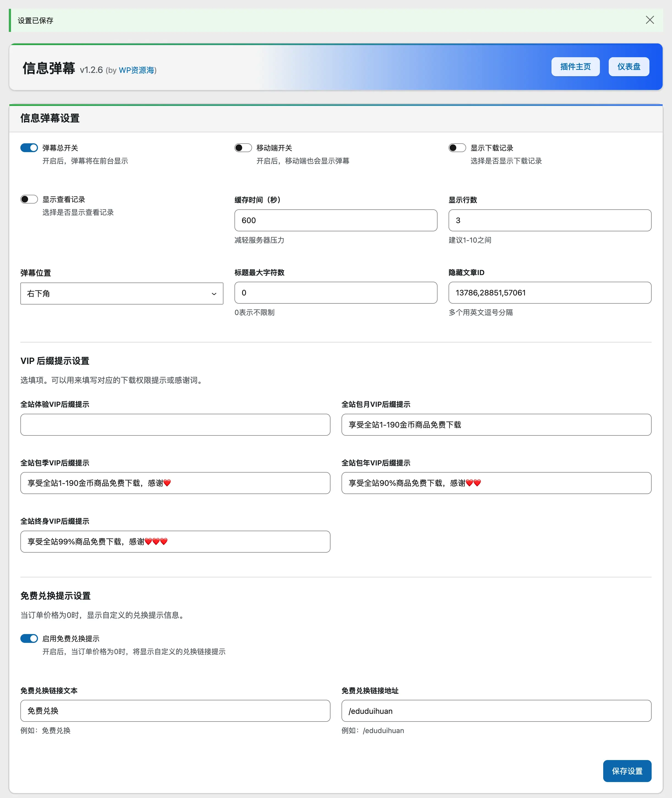Click the 全站终身VIP后缀提示 input field
Screen dimensions: 672x798
(175, 541)
